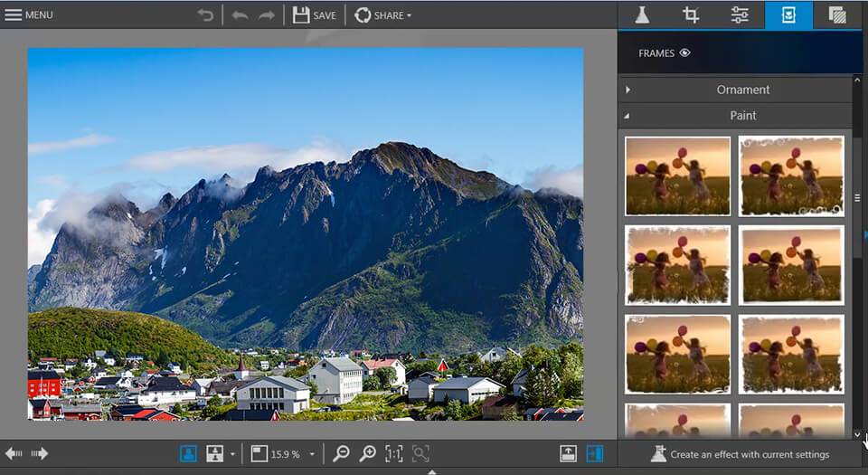This screenshot has height=475, width=868.
Task: Expand the Ornament section triangle
Action: (627, 90)
